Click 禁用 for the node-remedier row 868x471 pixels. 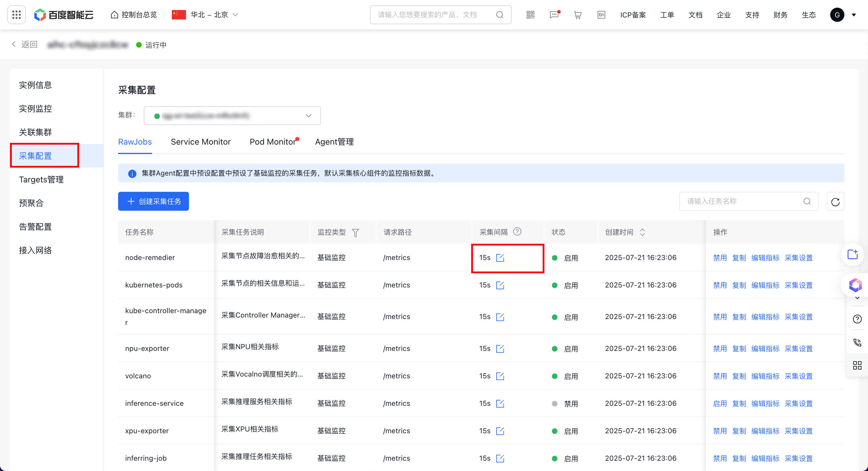pos(720,258)
